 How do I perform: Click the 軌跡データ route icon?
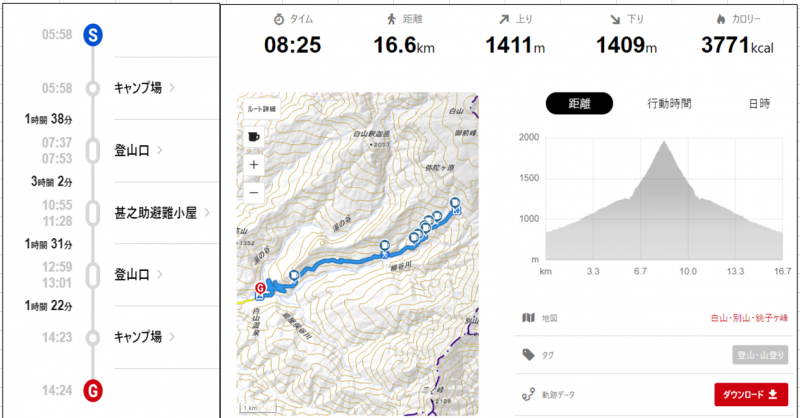click(x=528, y=395)
